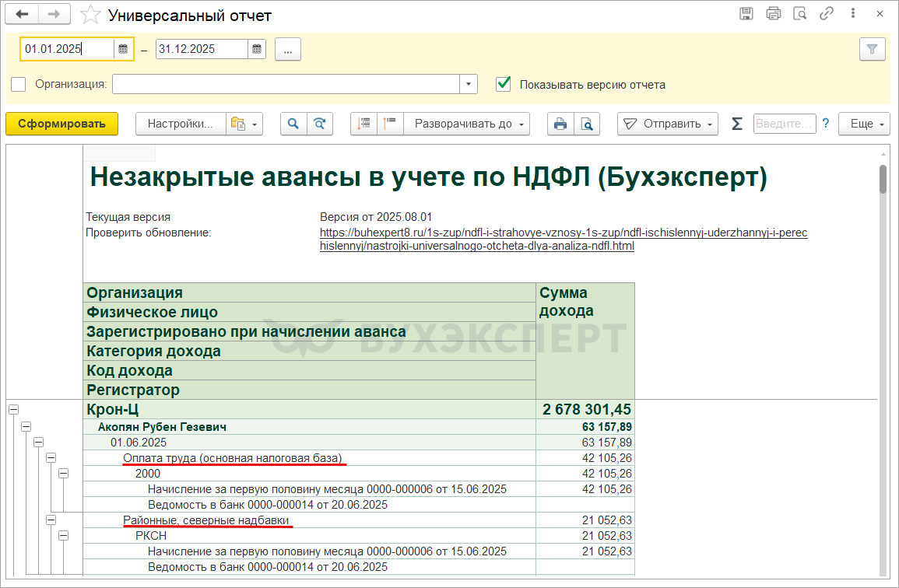Go back with the left arrow button

point(22,14)
